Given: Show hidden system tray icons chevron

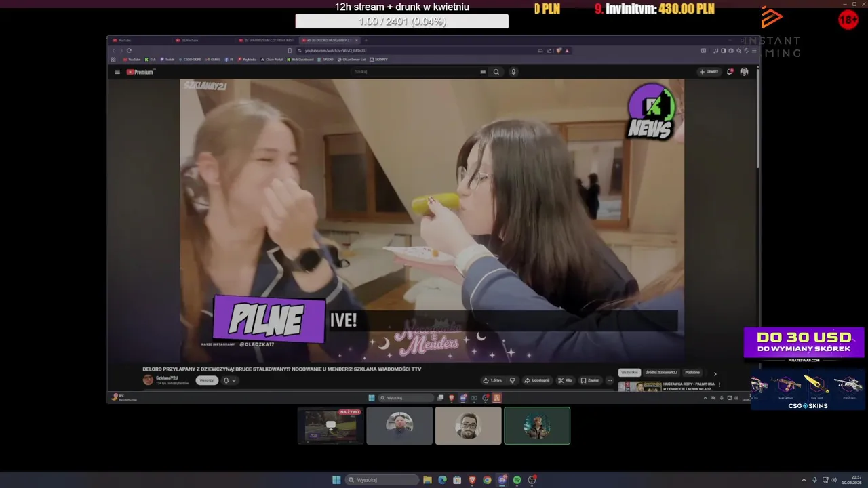Looking at the screenshot, I should [x=804, y=480].
